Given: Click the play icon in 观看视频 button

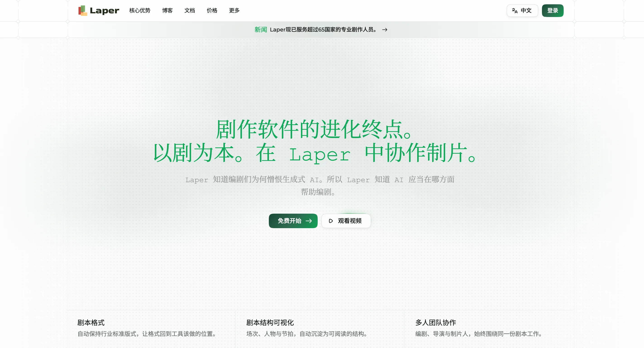Looking at the screenshot, I should pyautogui.click(x=331, y=221).
